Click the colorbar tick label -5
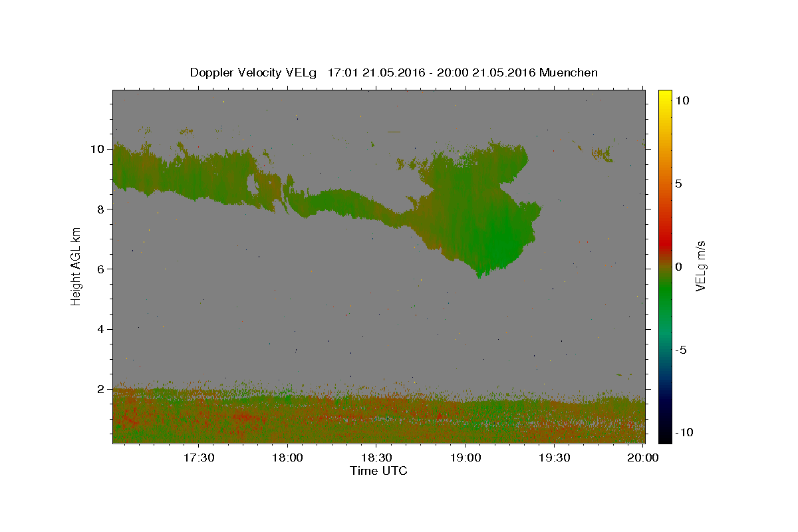The width and height of the screenshot is (798, 532). [680, 350]
